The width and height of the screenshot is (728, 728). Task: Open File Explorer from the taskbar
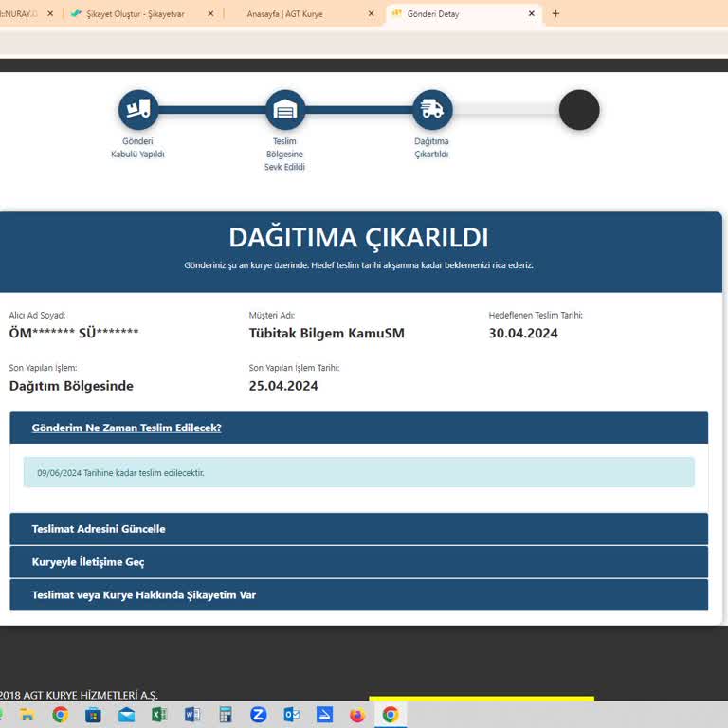pyautogui.click(x=27, y=715)
